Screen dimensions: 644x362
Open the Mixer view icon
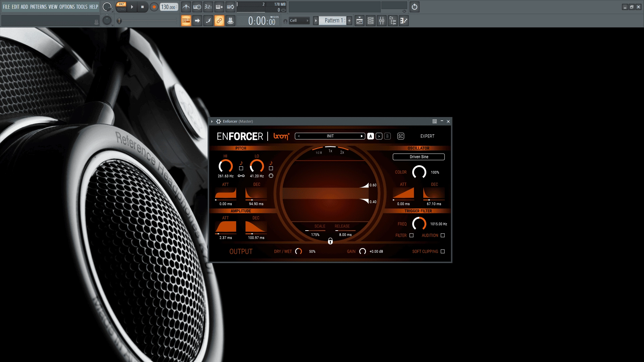[x=382, y=21]
